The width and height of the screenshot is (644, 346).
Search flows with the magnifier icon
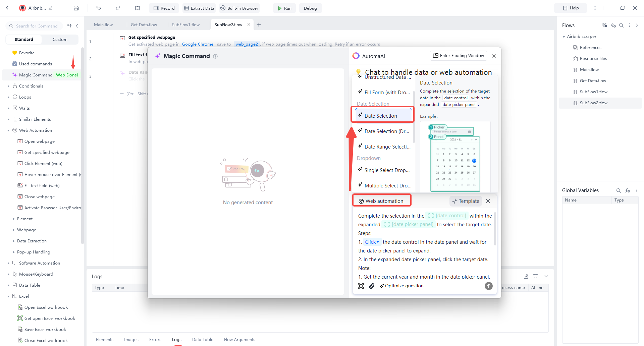point(622,25)
